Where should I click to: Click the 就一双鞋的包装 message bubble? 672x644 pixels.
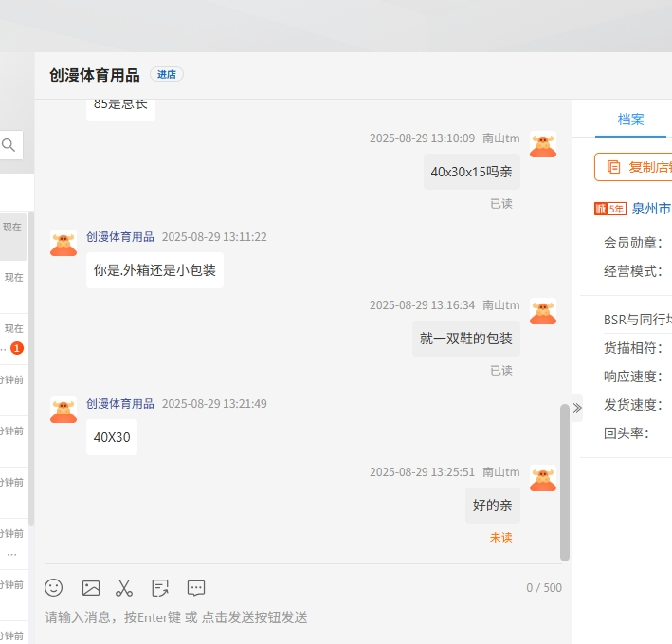coord(465,339)
